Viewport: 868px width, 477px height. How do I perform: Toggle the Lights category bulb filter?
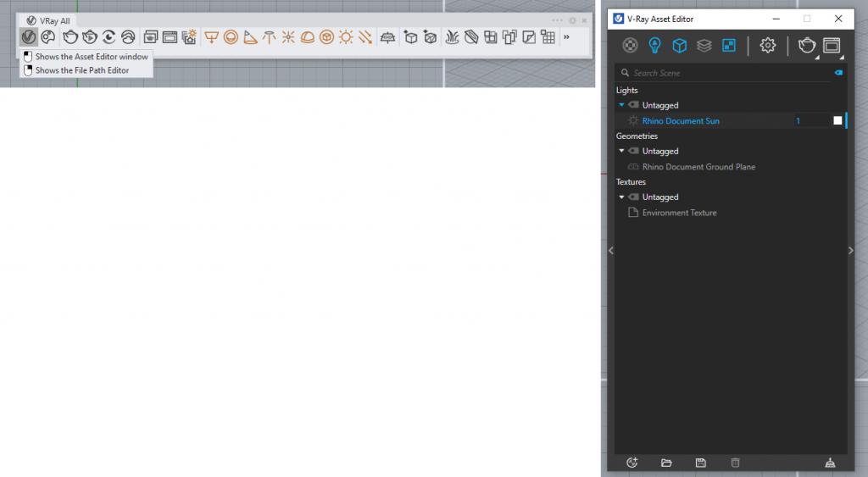click(x=654, y=46)
